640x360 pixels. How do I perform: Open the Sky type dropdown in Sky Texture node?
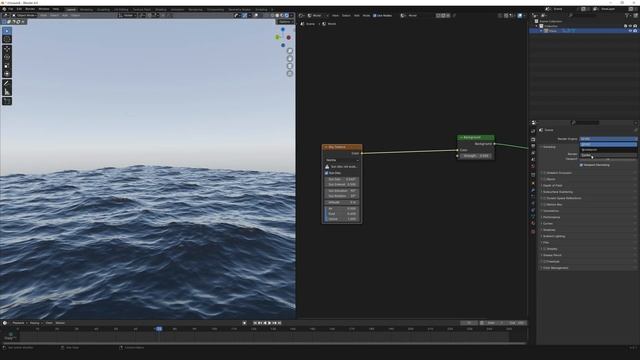(342, 160)
